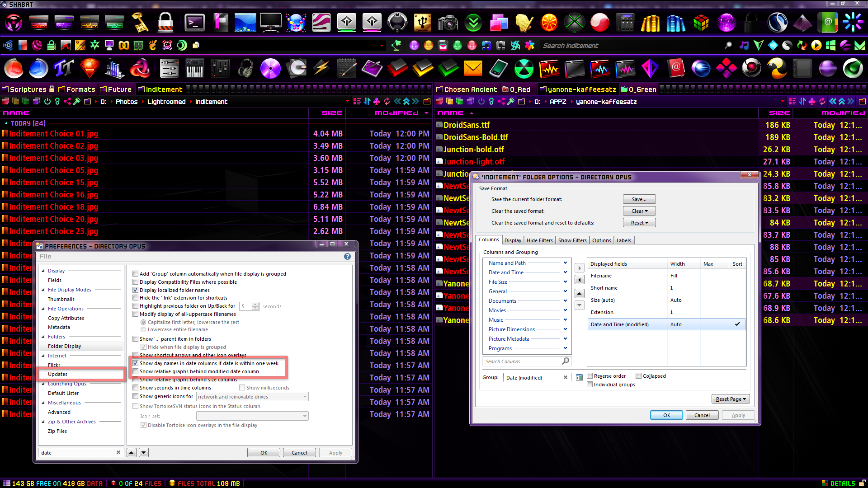Expand the 'Name and Path' column category
The width and height of the screenshot is (868, 488).
[x=565, y=263]
